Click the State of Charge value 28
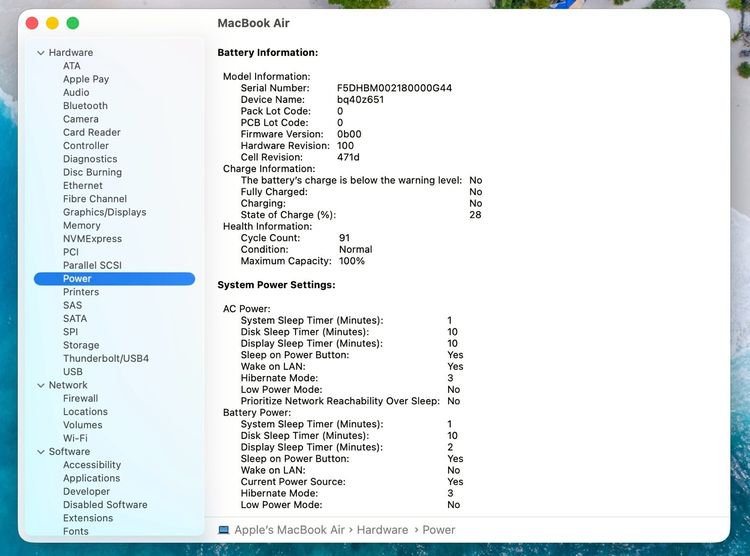The image size is (750, 556). point(475,215)
